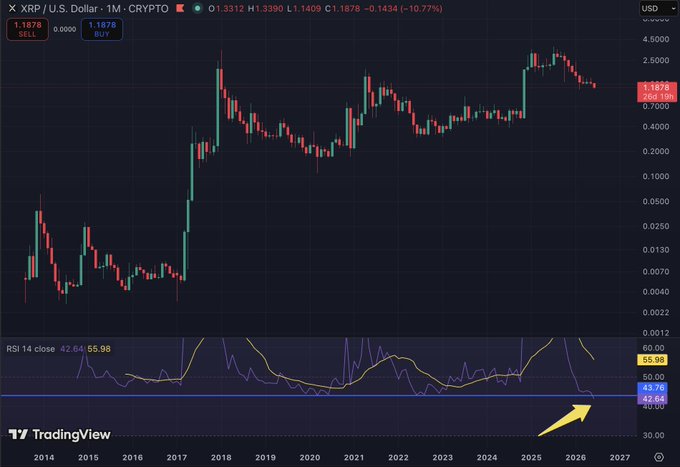The image size is (680, 467).
Task: Click the 2019 year label on time axis
Action: coord(265,457)
